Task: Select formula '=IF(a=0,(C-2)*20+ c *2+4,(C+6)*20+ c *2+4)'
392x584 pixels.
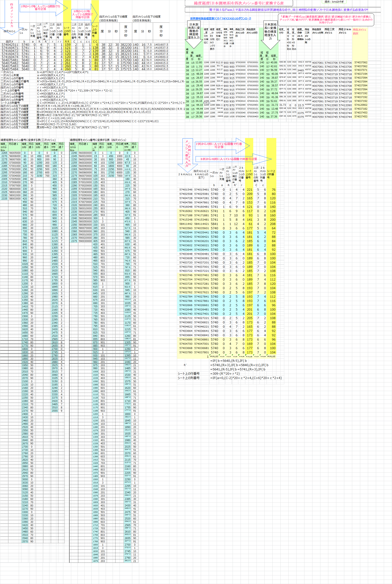Action: click(x=246, y=378)
